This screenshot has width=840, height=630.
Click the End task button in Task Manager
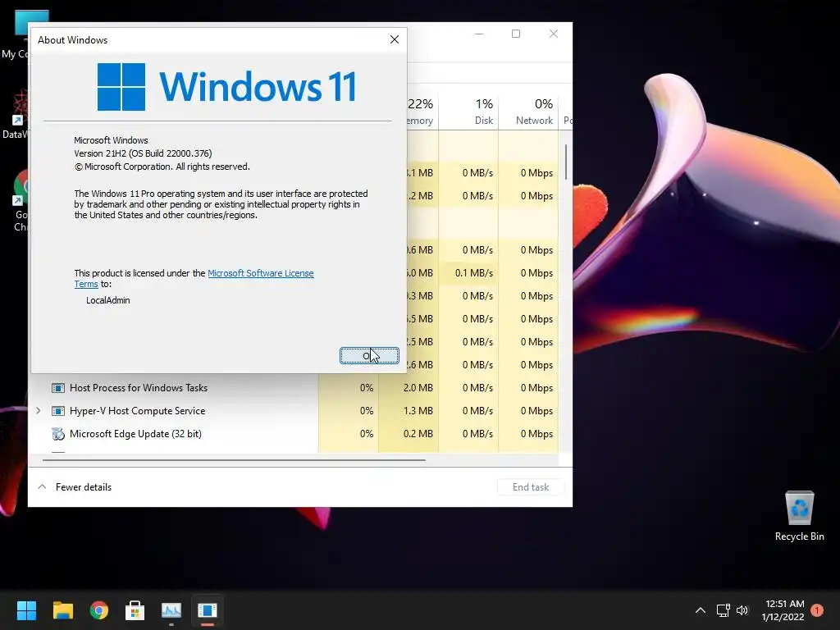pyautogui.click(x=531, y=487)
